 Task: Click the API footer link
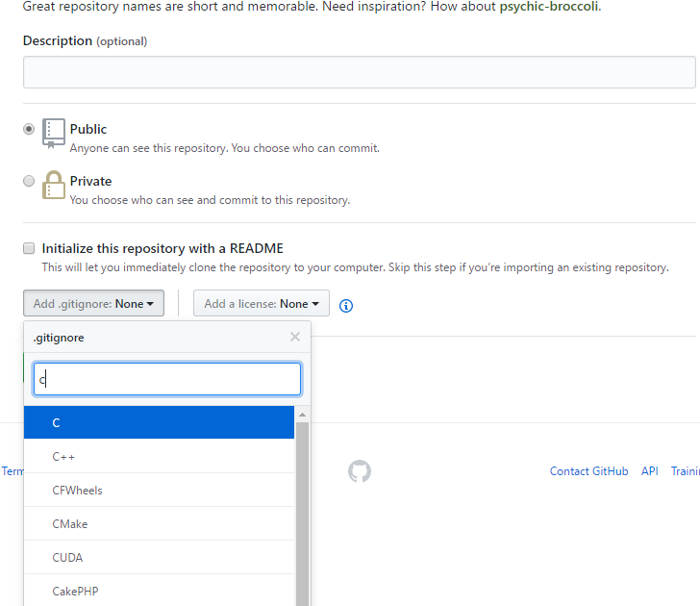point(650,471)
